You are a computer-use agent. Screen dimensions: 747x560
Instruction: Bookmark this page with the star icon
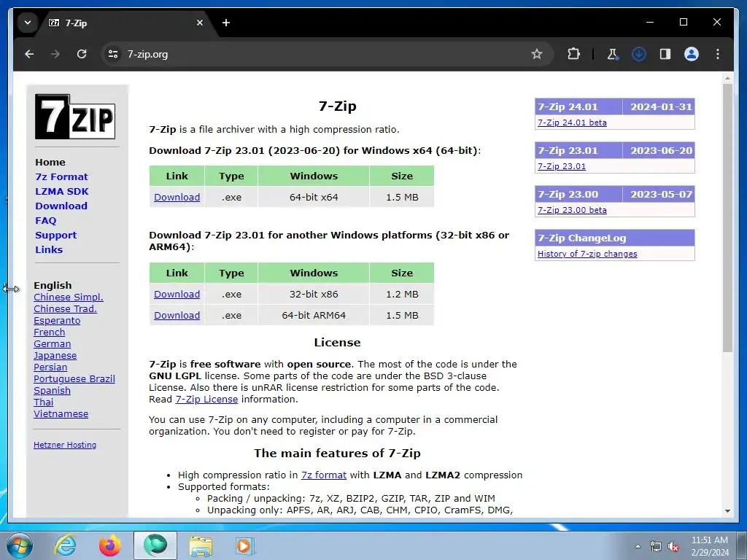click(537, 54)
